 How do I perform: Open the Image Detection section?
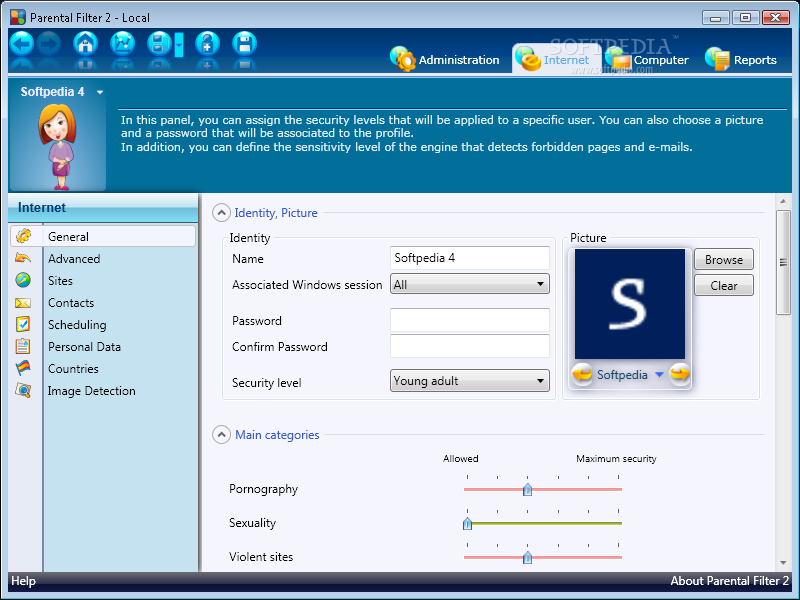[x=91, y=390]
